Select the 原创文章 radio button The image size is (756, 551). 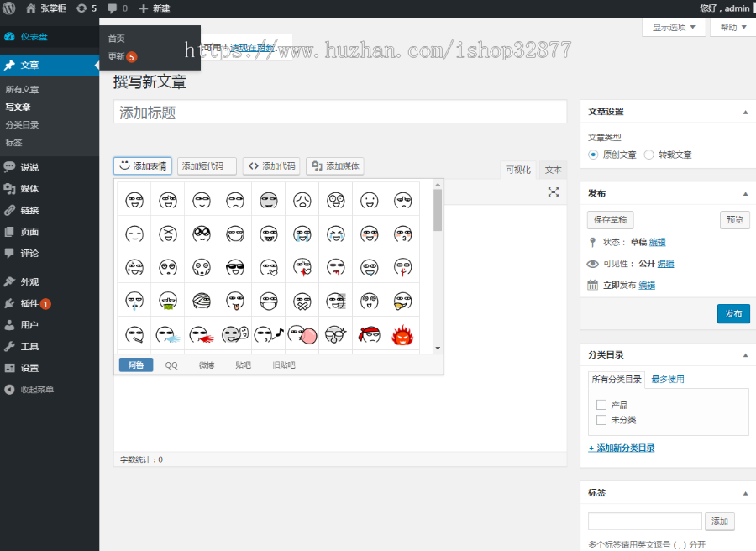click(593, 155)
